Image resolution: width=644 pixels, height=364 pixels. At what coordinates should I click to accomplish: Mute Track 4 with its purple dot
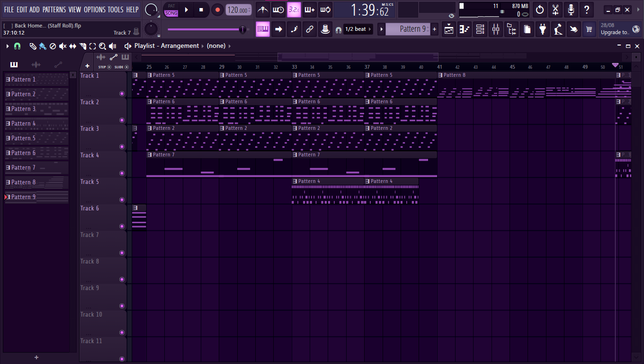coord(122,173)
